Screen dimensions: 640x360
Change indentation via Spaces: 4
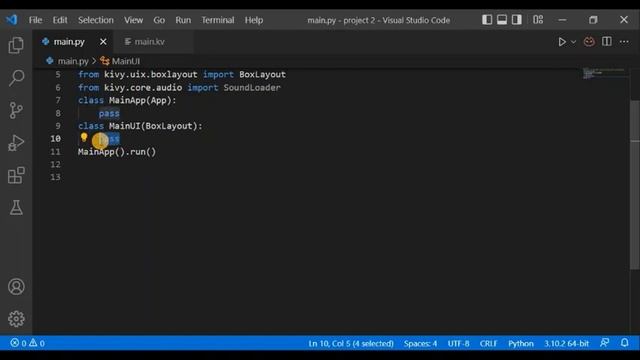pos(420,344)
